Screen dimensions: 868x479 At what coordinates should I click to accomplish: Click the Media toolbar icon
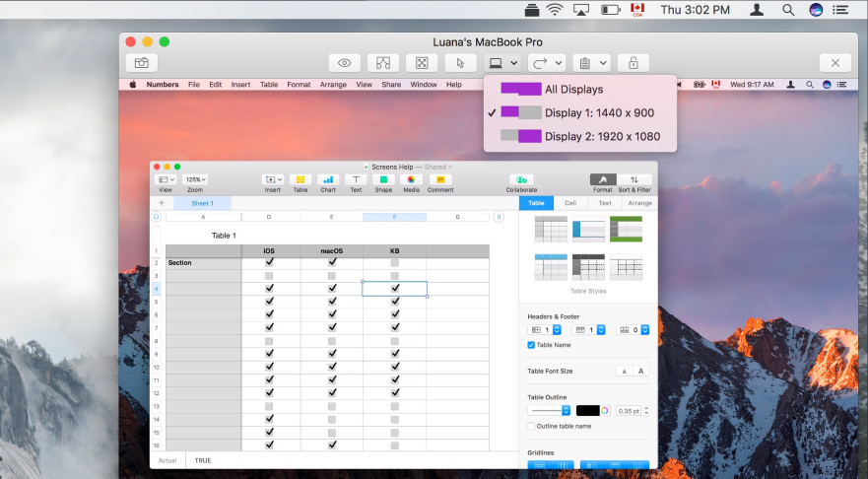(411, 179)
